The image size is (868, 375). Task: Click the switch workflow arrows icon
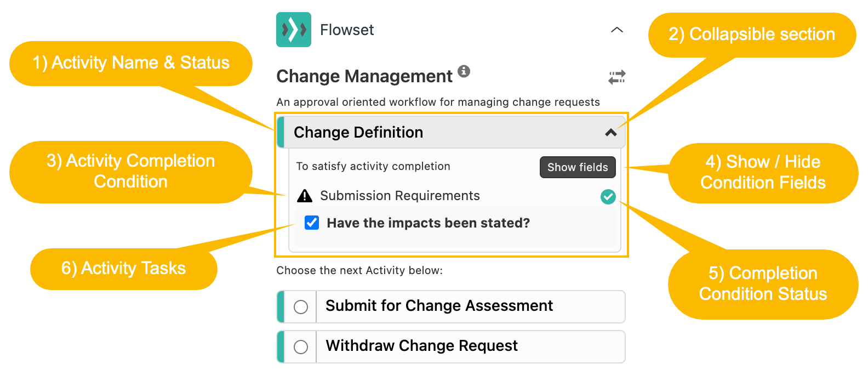click(x=617, y=77)
